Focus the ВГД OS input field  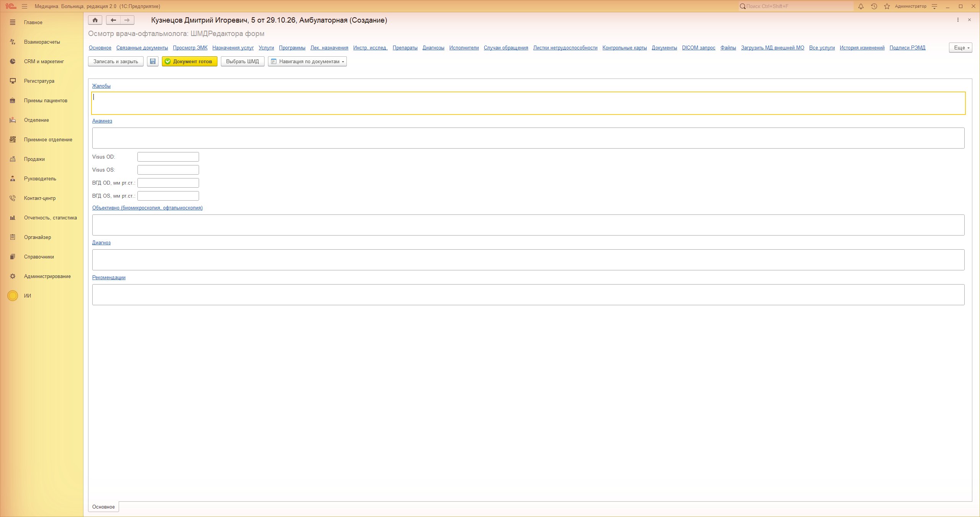[168, 196]
